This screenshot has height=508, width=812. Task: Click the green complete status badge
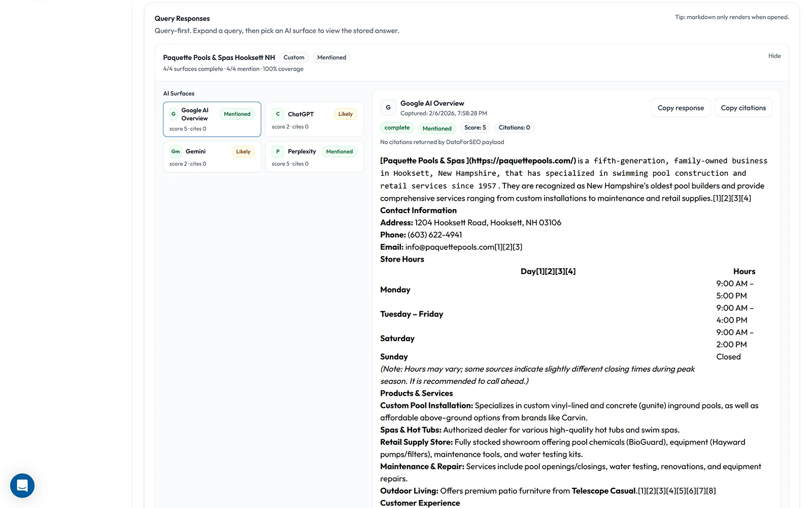(x=397, y=128)
